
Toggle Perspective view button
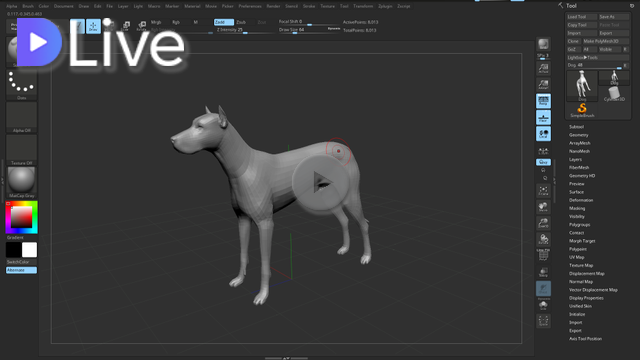click(543, 101)
